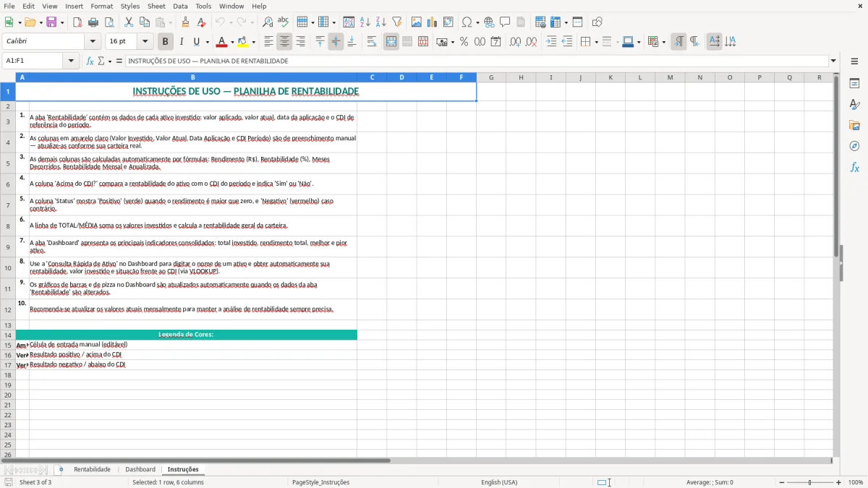This screenshot has width=868, height=488.
Task: Sort descending with the Z-A icon
Action: click(x=381, y=22)
